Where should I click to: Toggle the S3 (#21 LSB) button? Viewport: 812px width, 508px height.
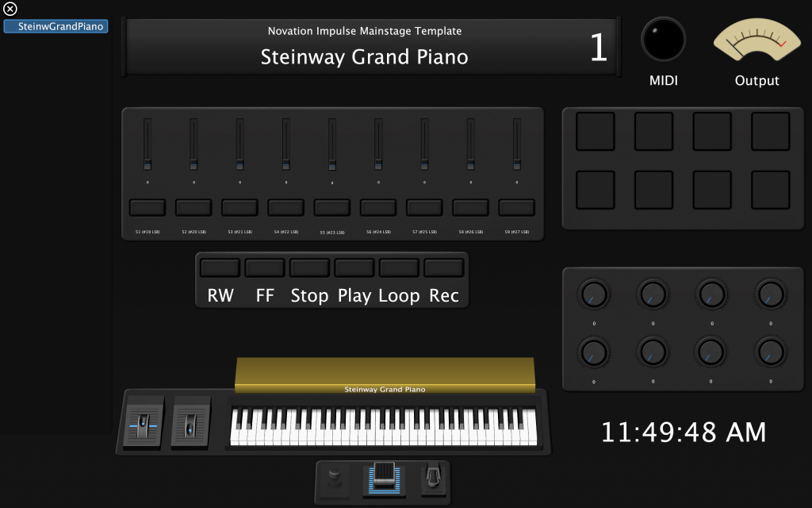coord(239,207)
